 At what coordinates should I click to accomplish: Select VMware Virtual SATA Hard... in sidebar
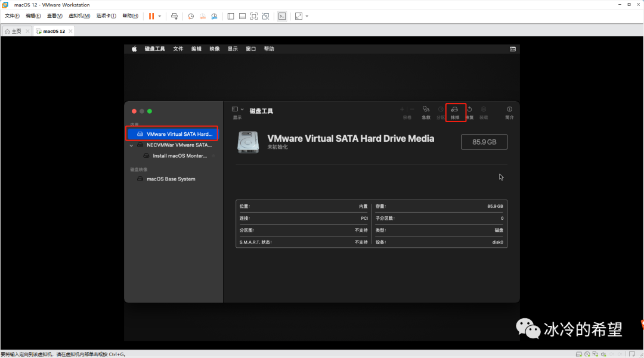(172, 134)
